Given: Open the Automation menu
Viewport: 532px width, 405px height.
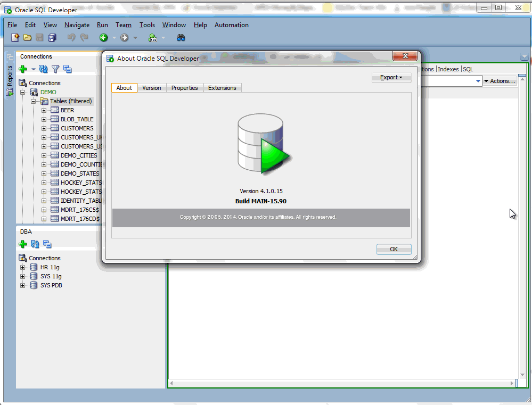Looking at the screenshot, I should (x=231, y=24).
